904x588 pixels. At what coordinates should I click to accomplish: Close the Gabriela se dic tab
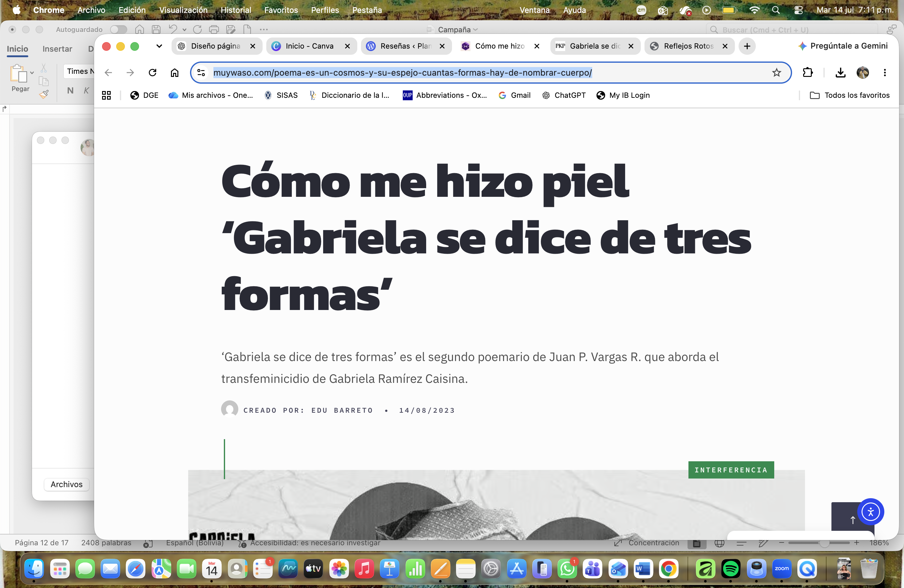click(x=631, y=46)
